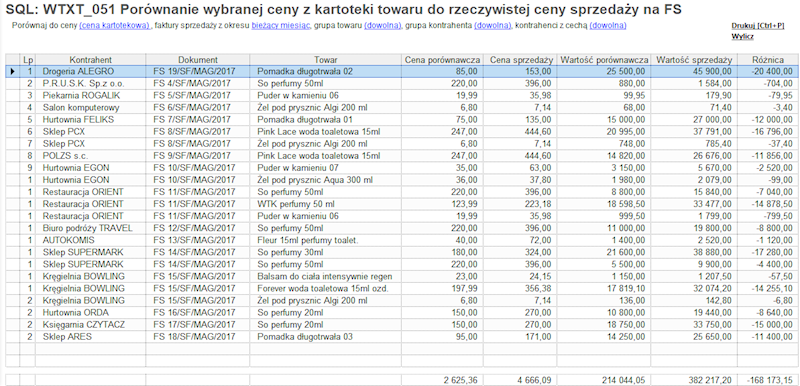This screenshot has width=800, height=386.
Task: Click 'Wylicz' to recalculate
Action: click(742, 36)
